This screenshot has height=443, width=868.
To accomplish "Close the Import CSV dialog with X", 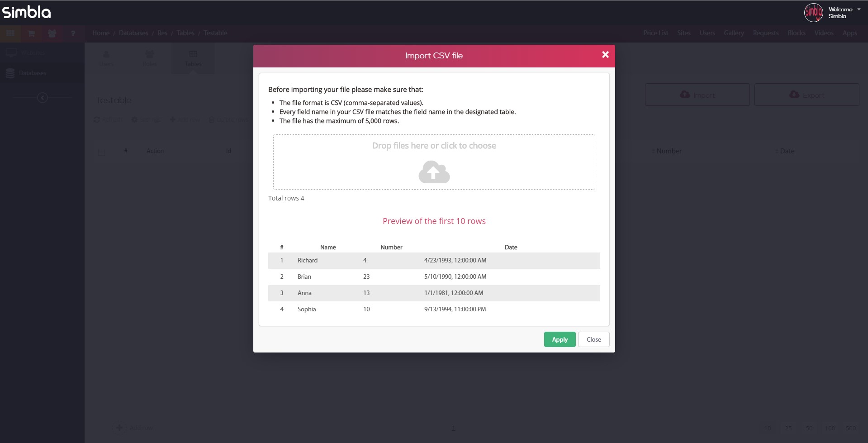I will [605, 55].
